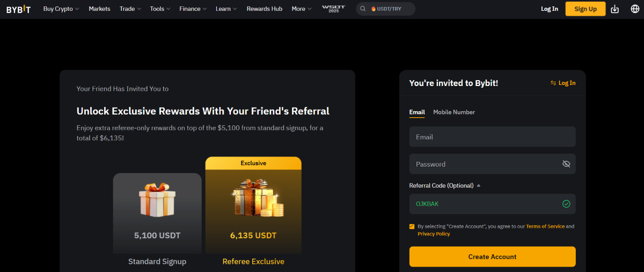Expand the Buy Crypto dropdown
644x272 pixels.
pyautogui.click(x=61, y=9)
